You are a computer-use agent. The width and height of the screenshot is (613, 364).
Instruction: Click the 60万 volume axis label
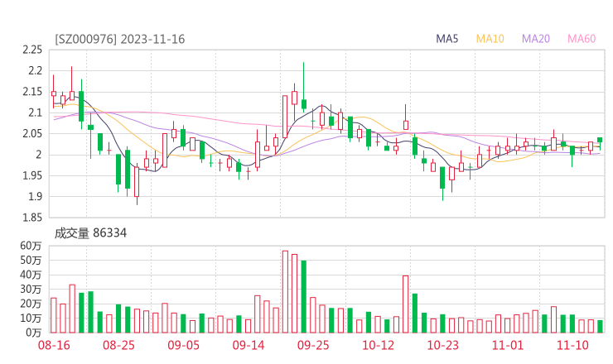(31, 246)
